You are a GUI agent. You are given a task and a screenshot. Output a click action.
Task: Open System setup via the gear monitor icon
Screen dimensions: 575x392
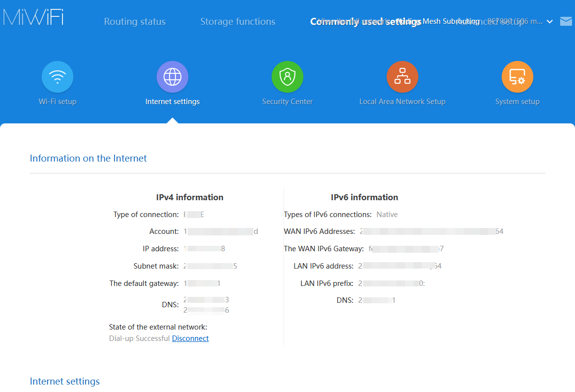click(x=517, y=77)
